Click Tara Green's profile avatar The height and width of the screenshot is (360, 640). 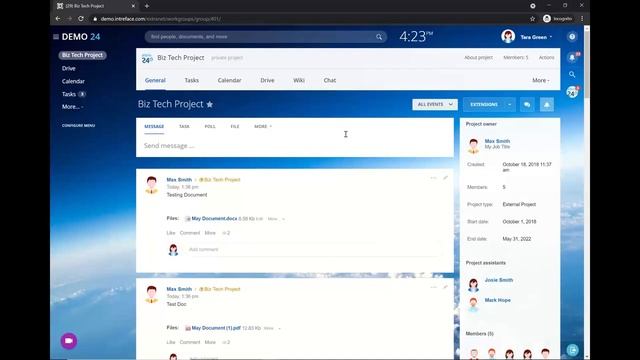pyautogui.click(x=508, y=36)
